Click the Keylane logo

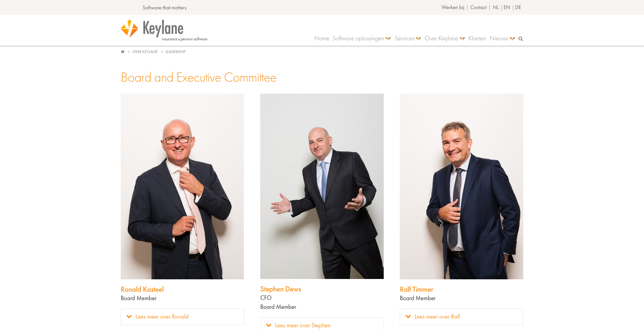(164, 30)
